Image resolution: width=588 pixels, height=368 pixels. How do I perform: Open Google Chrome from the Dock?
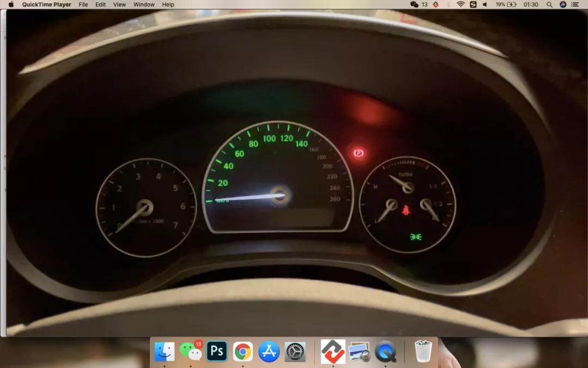coord(243,352)
